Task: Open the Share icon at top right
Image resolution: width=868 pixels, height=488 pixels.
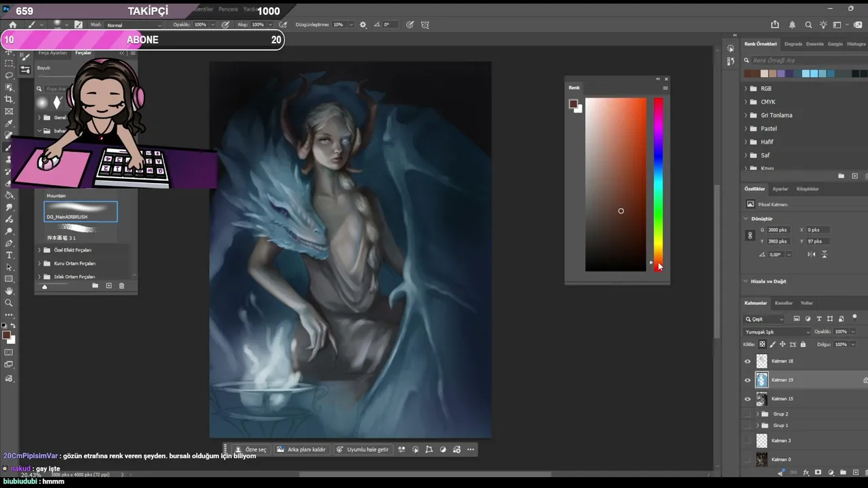Action: click(x=775, y=25)
